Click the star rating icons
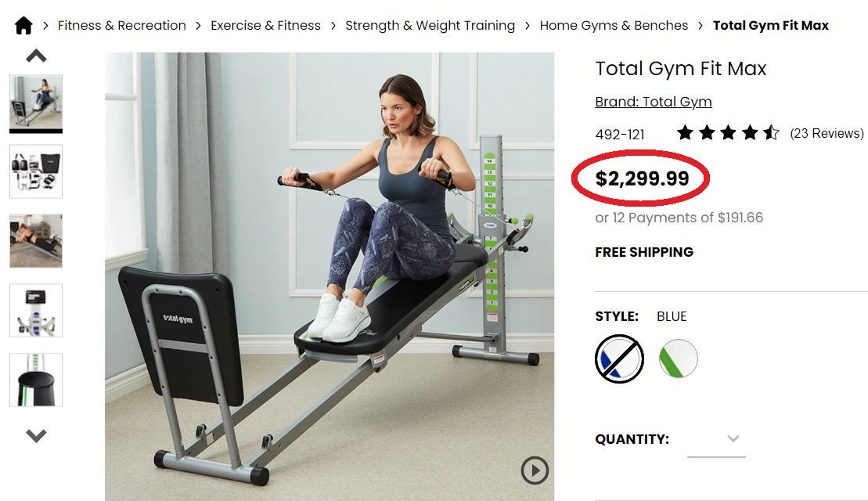 click(728, 133)
